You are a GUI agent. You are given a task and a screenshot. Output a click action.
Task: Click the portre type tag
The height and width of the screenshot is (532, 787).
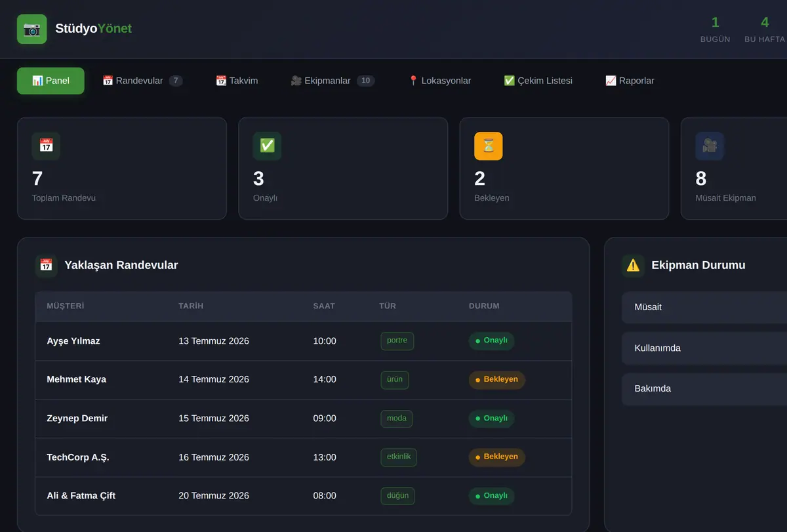click(x=397, y=341)
